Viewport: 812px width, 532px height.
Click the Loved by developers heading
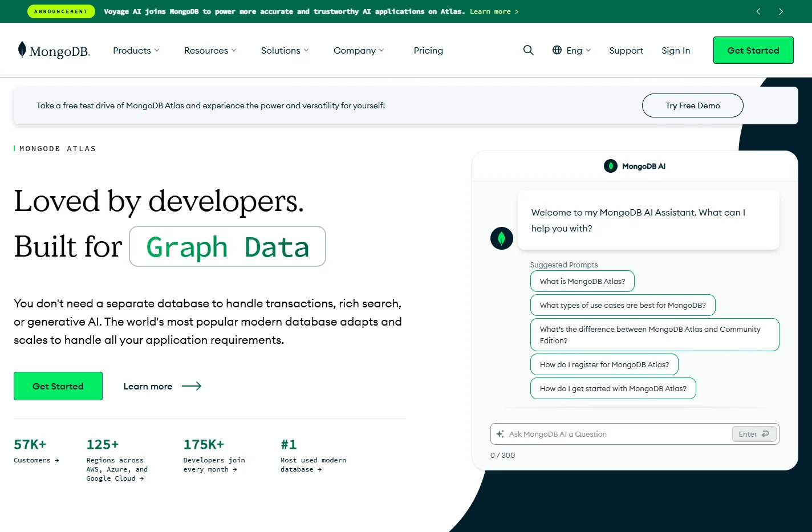pos(159,201)
